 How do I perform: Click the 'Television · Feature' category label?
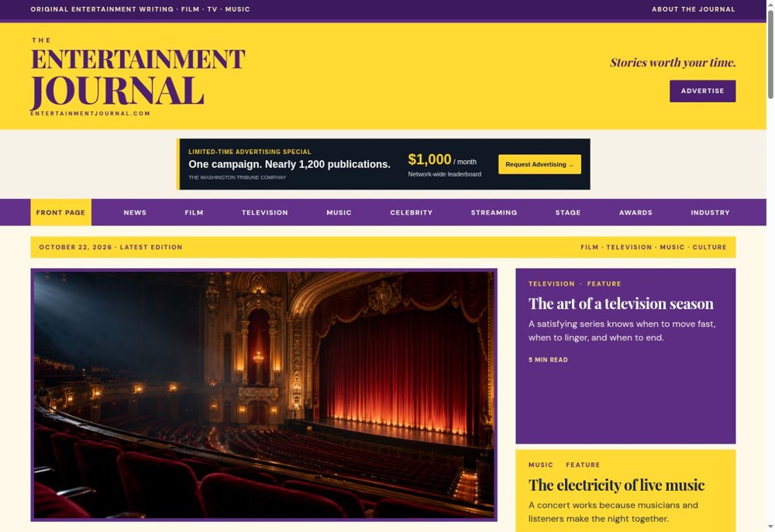point(575,283)
